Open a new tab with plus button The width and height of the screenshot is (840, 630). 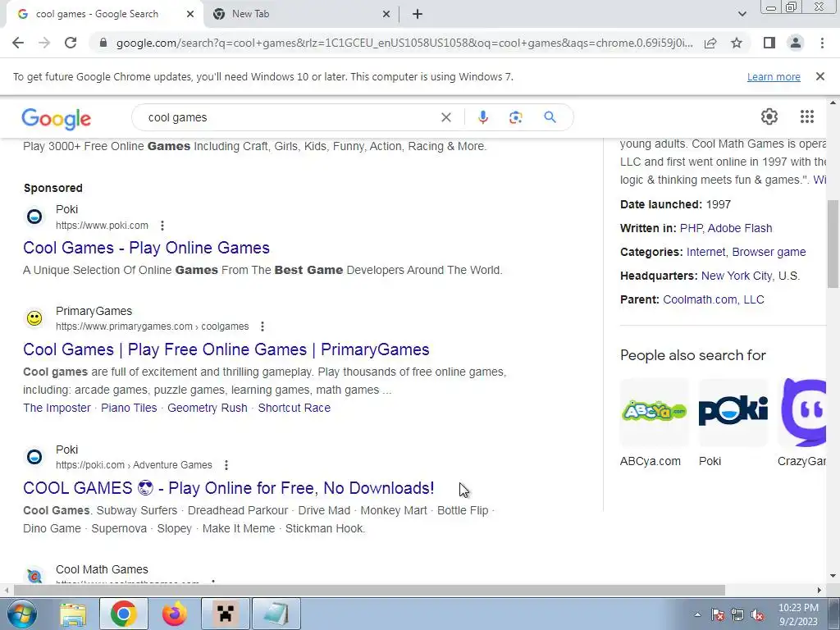tap(418, 14)
